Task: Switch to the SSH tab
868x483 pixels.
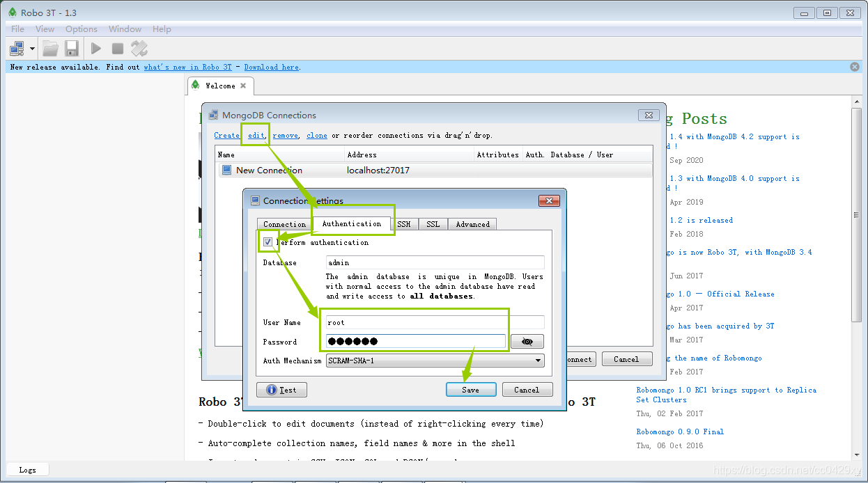Action: (404, 224)
